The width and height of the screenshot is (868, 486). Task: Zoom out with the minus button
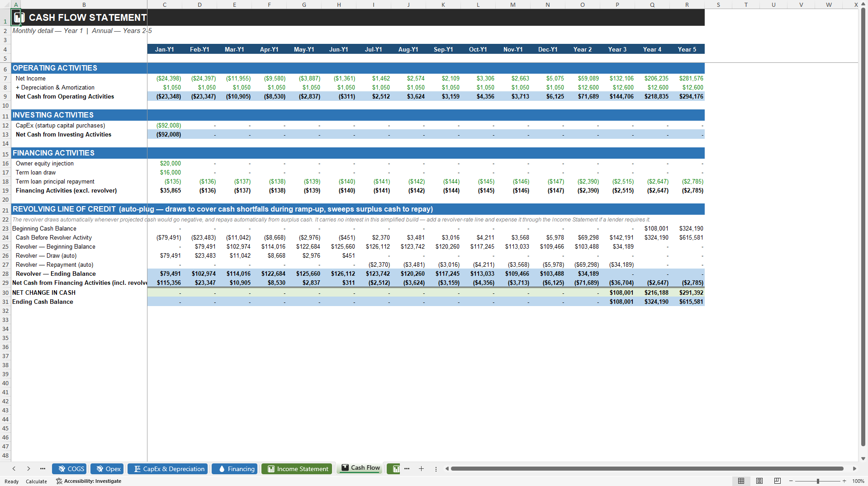click(791, 481)
